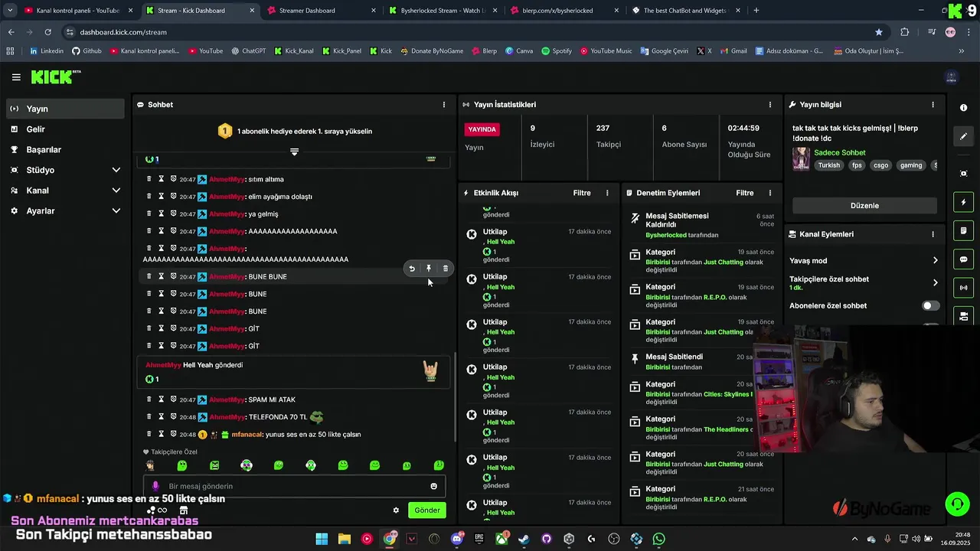
Task: Click the speech bubble chat icon in the right sidebar
Action: point(963,259)
